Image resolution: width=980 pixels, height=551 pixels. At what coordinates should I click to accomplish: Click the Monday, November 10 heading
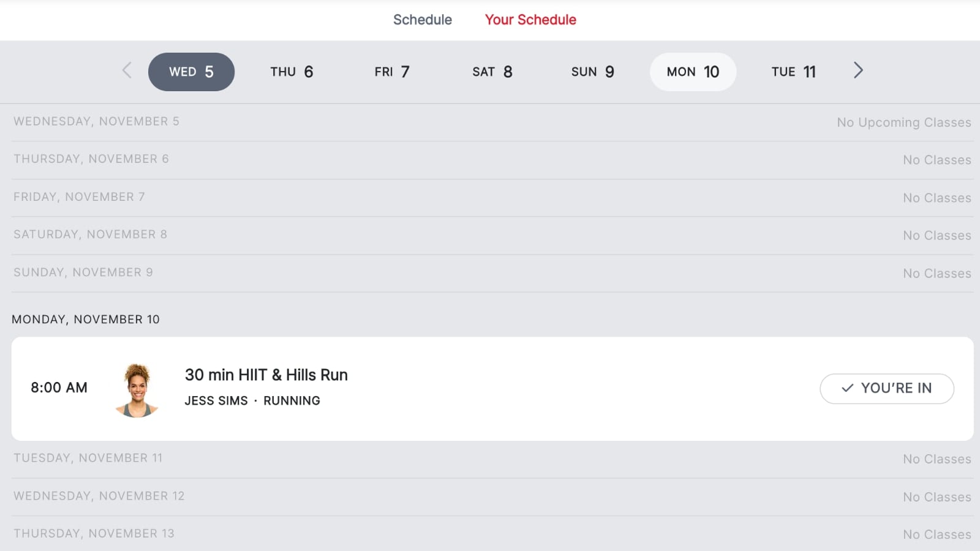pyautogui.click(x=86, y=319)
